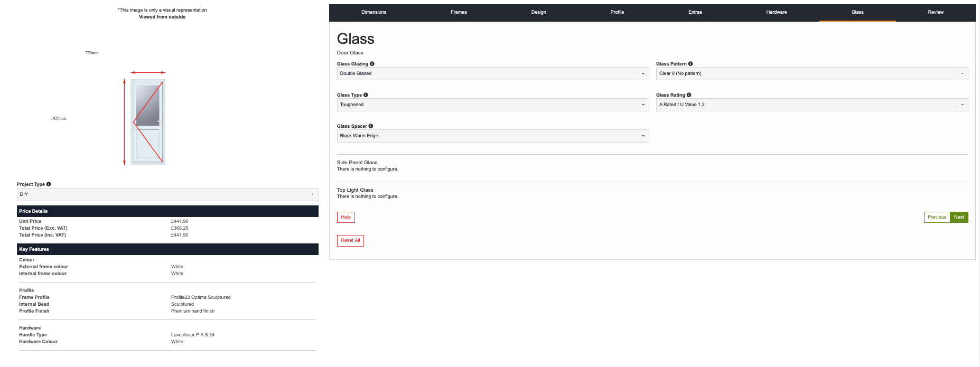The image size is (980, 367).
Task: Click the Glass Glazing info icon
Action: coord(372,64)
